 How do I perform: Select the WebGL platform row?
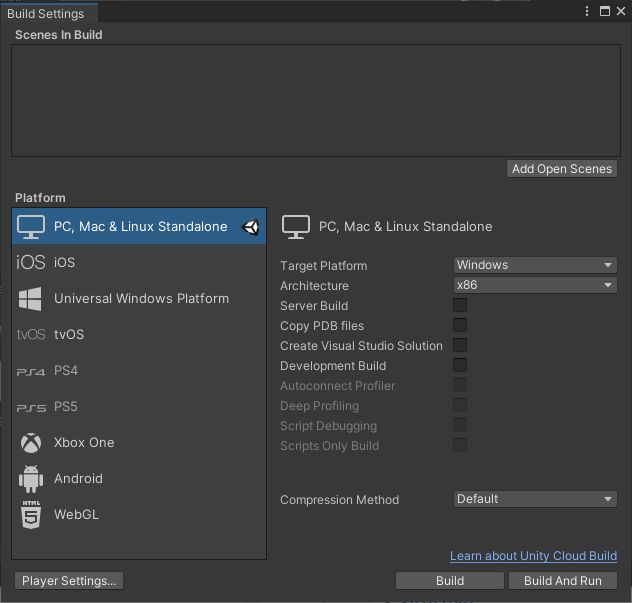click(x=139, y=515)
